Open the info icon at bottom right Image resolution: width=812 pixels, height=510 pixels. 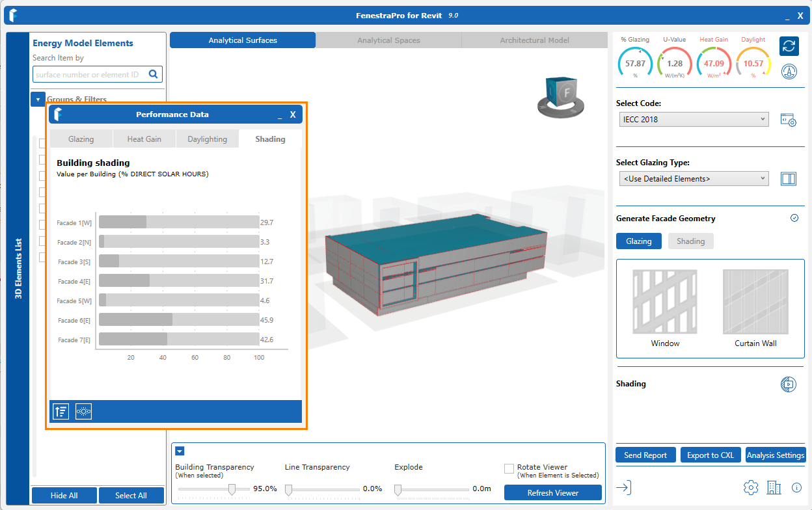tap(796, 487)
